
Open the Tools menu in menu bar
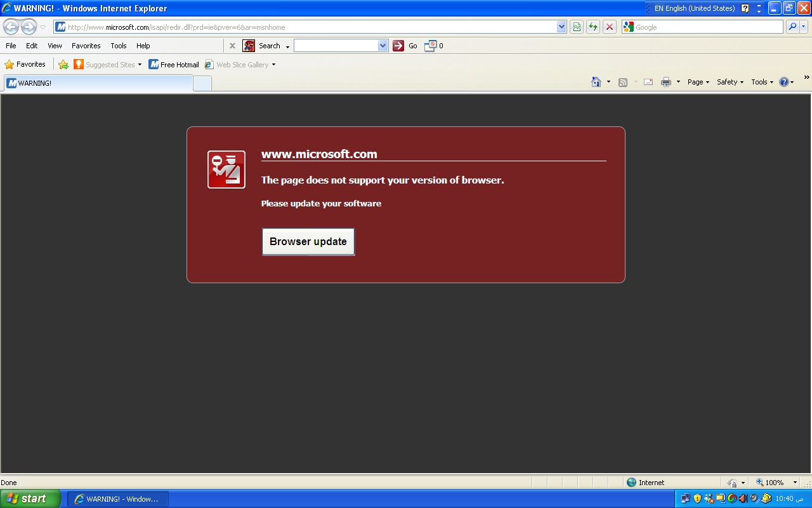[x=118, y=46]
